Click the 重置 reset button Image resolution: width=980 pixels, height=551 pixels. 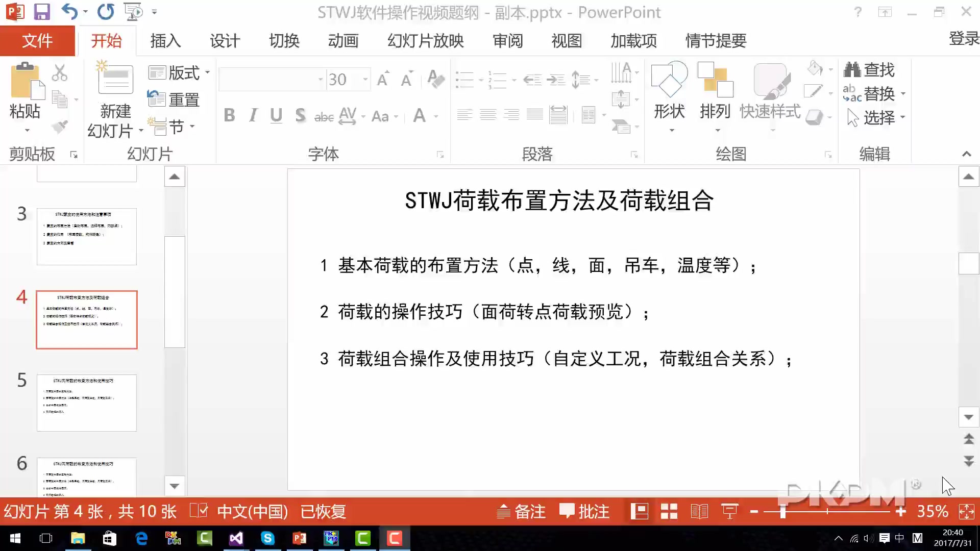(174, 99)
